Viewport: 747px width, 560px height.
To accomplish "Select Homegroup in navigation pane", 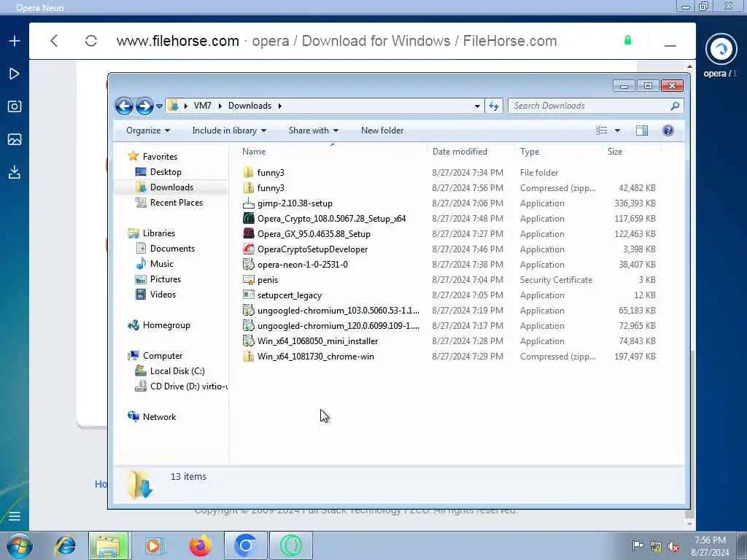I will tap(166, 325).
